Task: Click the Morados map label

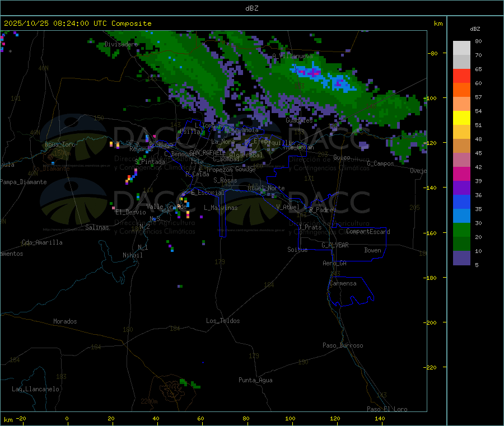Action: pyautogui.click(x=65, y=321)
